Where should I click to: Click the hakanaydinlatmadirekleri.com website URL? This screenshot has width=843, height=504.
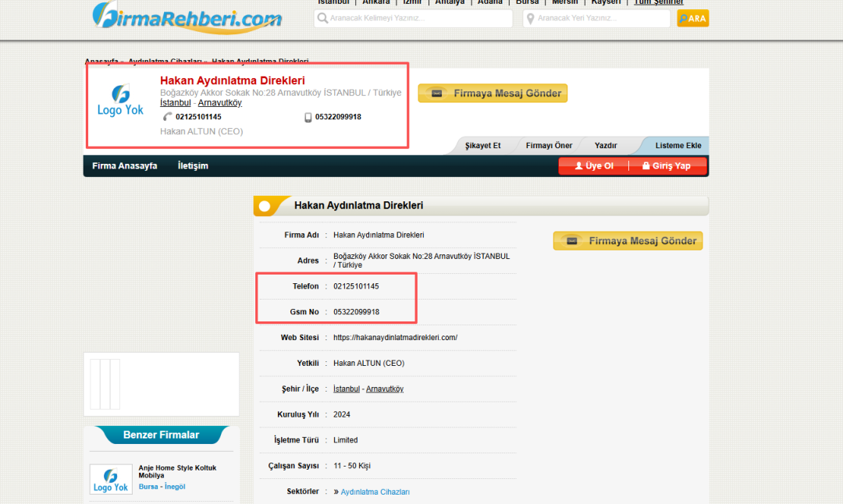395,338
